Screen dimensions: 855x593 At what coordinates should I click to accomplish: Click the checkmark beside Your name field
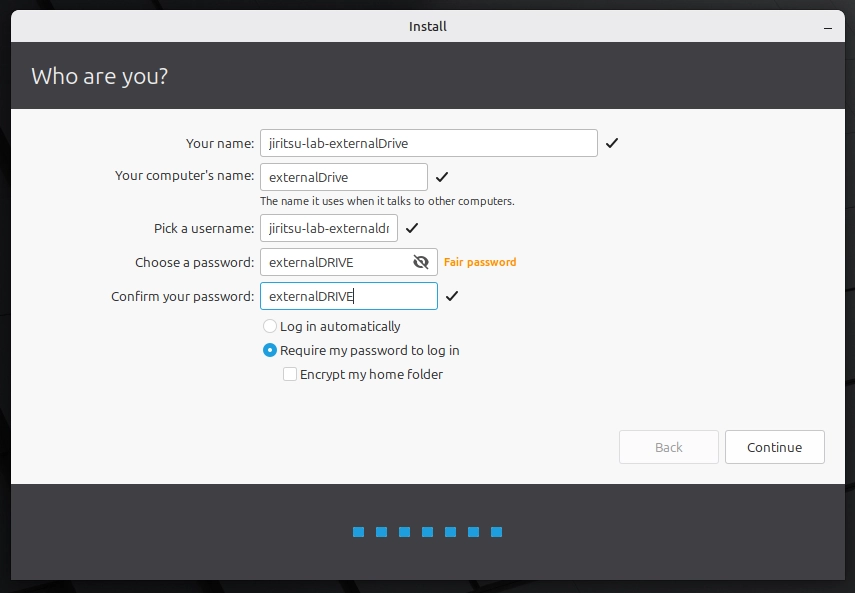[x=611, y=143]
